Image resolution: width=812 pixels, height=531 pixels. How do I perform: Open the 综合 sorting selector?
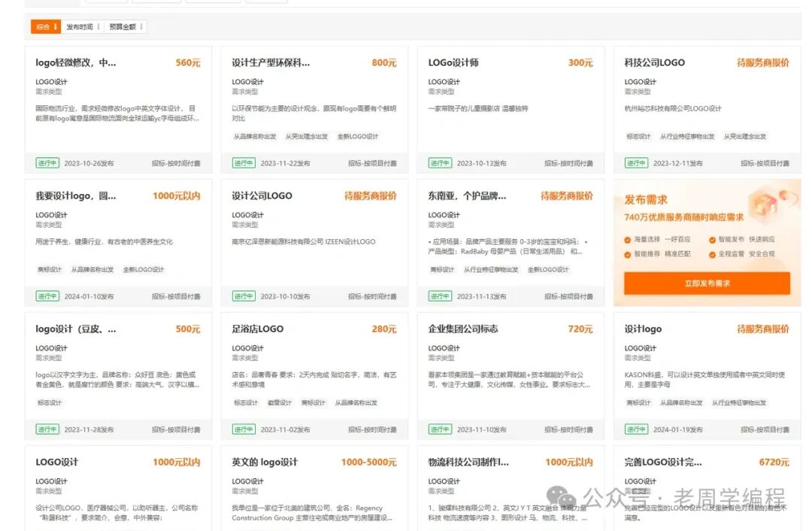(x=45, y=26)
